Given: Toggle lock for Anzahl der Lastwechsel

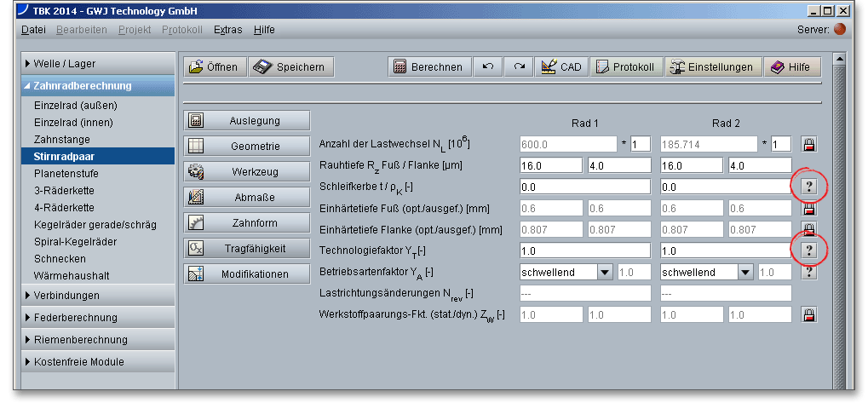Looking at the screenshot, I should (809, 144).
